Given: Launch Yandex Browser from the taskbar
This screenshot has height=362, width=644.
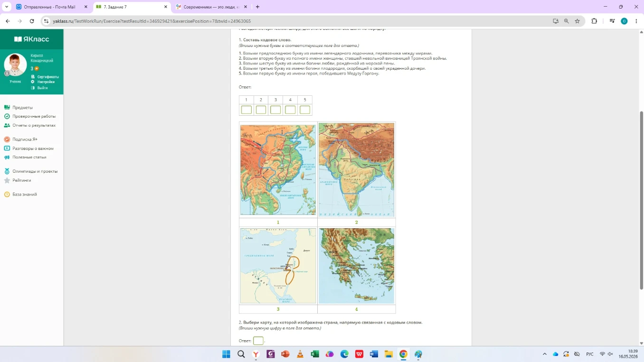Looking at the screenshot, I should pyautogui.click(x=256, y=354).
